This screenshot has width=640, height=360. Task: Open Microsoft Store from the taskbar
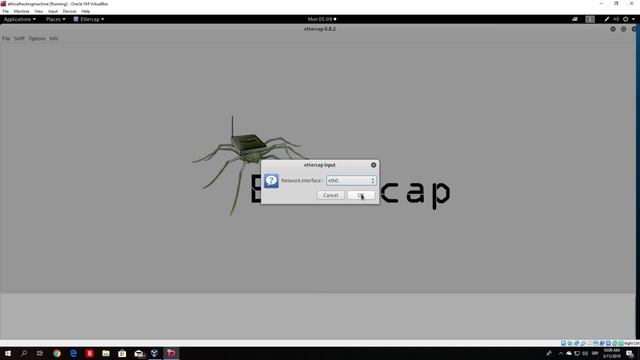coord(122,353)
